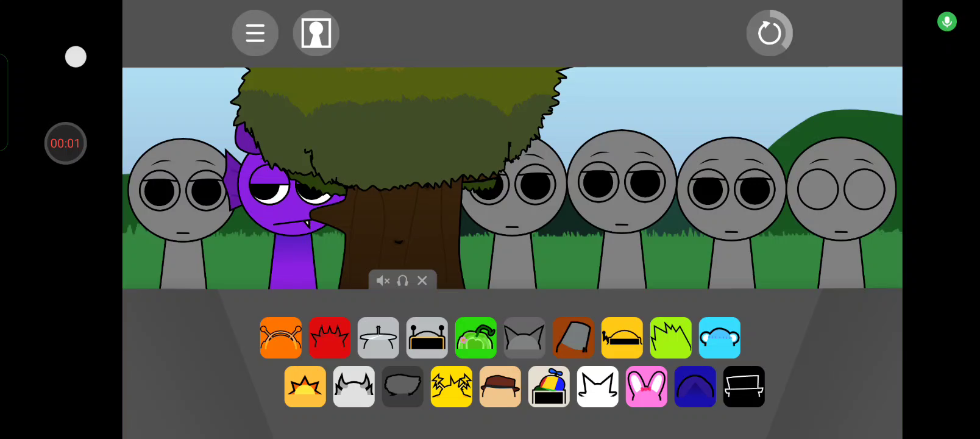Pick the tan brown fedora icon
The height and width of the screenshot is (439, 980).
pyautogui.click(x=500, y=387)
